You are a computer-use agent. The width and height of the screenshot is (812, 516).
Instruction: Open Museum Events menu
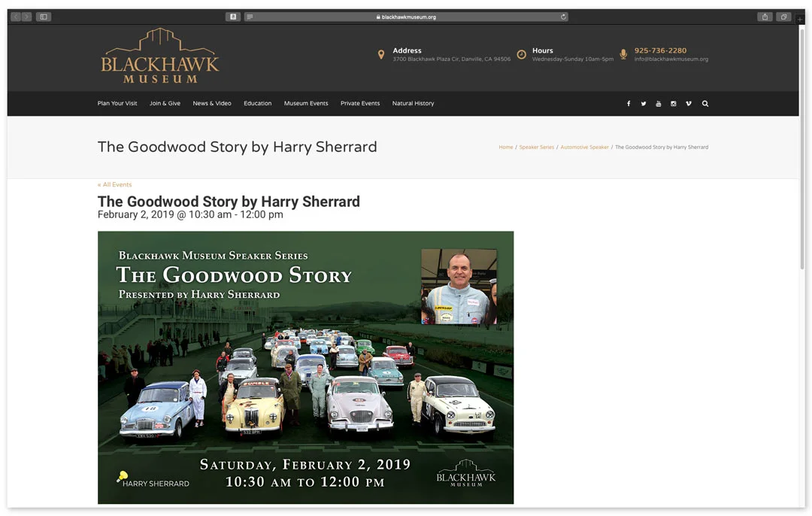coord(306,104)
